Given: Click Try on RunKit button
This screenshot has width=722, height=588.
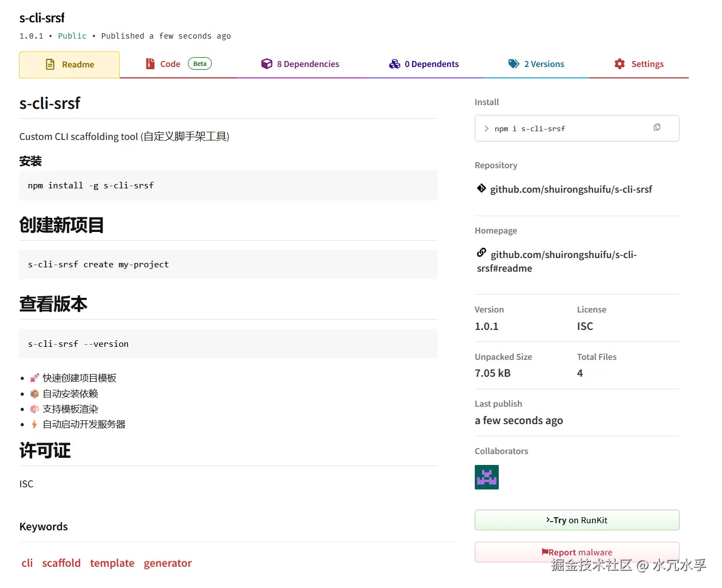Looking at the screenshot, I should coord(577,520).
